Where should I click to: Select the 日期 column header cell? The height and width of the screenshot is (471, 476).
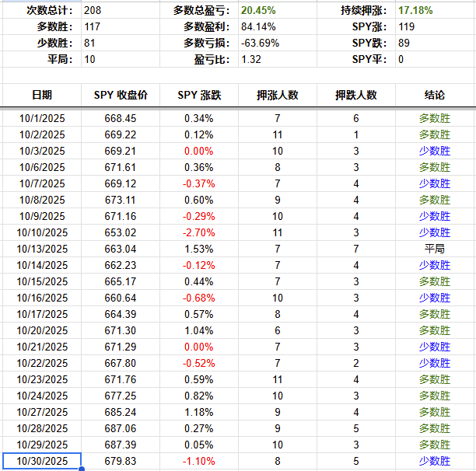click(42, 95)
